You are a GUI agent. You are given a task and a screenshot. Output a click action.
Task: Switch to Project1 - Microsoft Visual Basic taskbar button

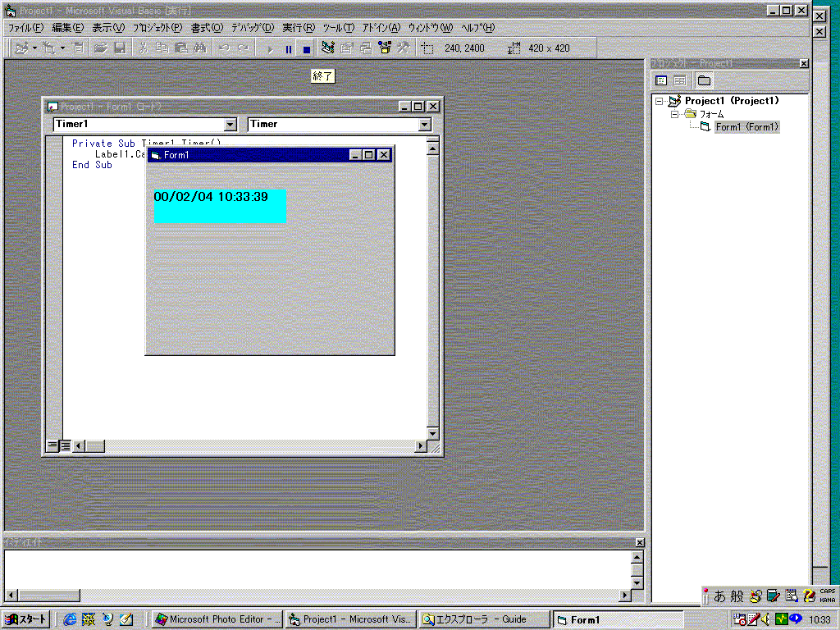click(351, 619)
